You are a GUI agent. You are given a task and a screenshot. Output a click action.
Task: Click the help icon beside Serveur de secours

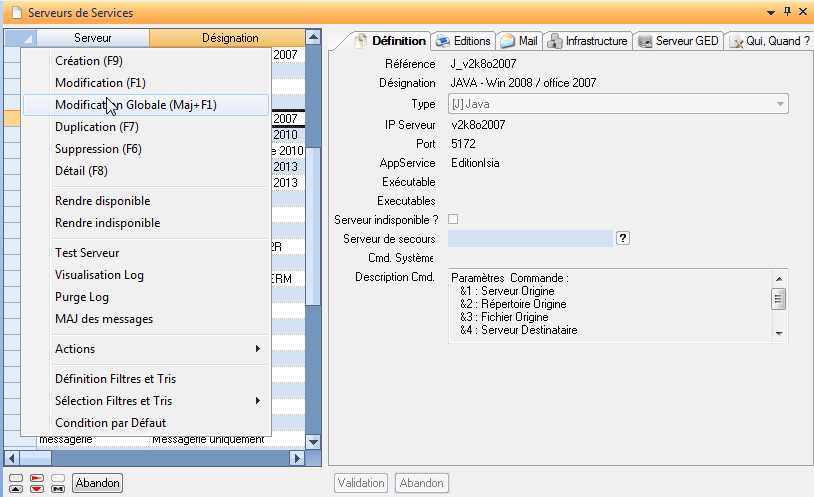click(623, 238)
